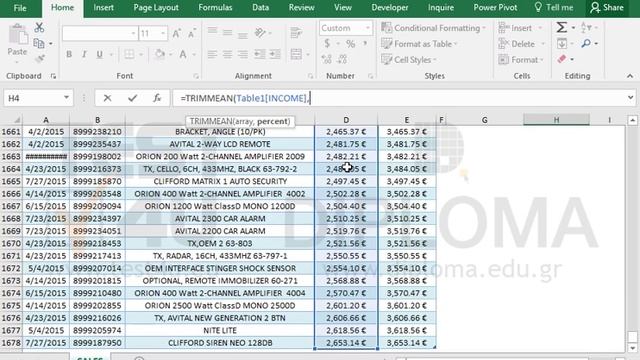Click the Format Painter brush icon
Screen dimensions: 640x360
coord(40,59)
